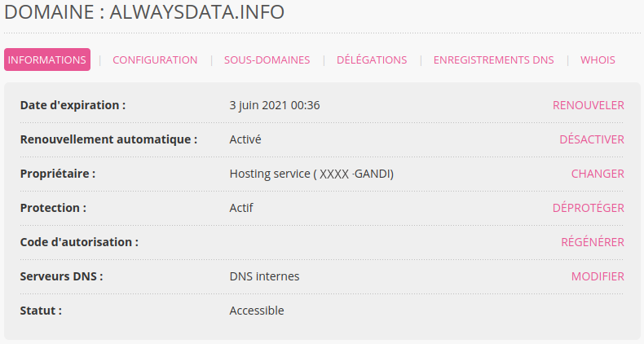Click the Activé auto-renewal value
This screenshot has height=344, width=644.
[x=245, y=139]
